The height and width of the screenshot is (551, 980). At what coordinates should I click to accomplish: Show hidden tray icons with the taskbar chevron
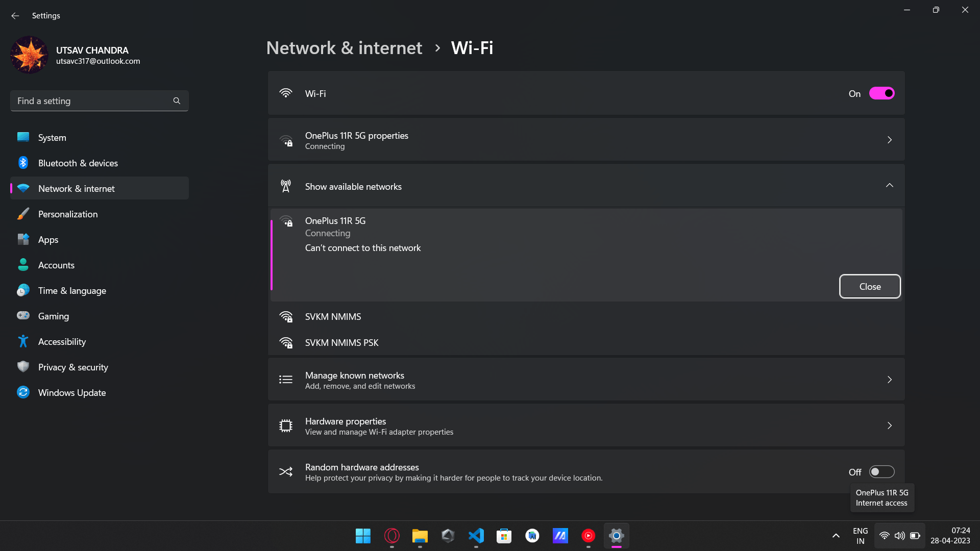836,536
